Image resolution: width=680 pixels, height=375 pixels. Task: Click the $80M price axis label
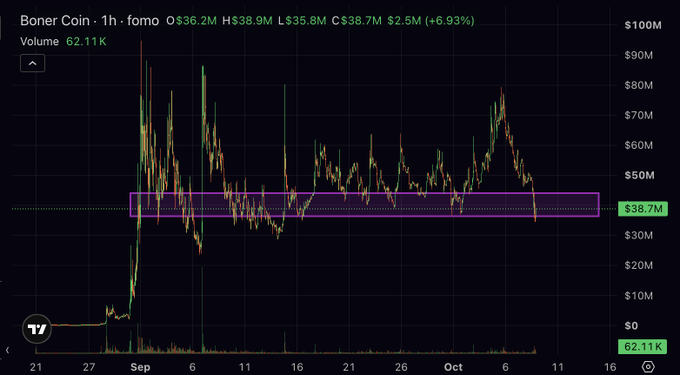click(x=639, y=85)
